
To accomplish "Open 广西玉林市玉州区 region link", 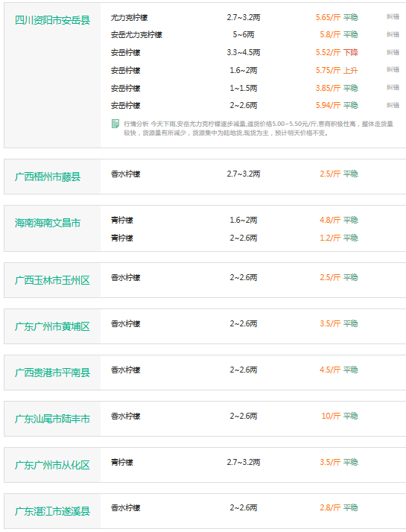I will click(x=53, y=280).
